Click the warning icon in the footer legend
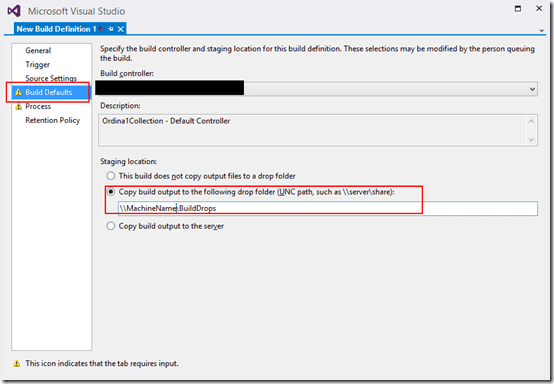Screen dimensions: 554x384 tap(17, 363)
